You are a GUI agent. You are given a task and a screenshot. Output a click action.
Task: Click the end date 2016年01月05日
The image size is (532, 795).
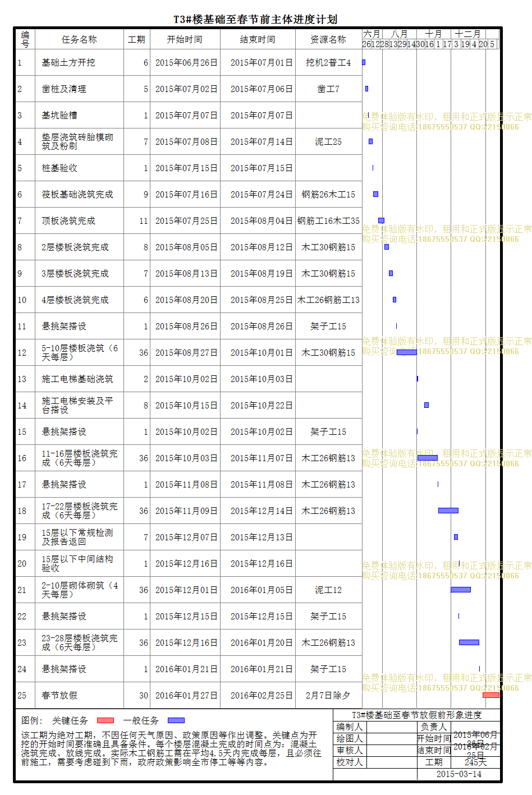262,590
